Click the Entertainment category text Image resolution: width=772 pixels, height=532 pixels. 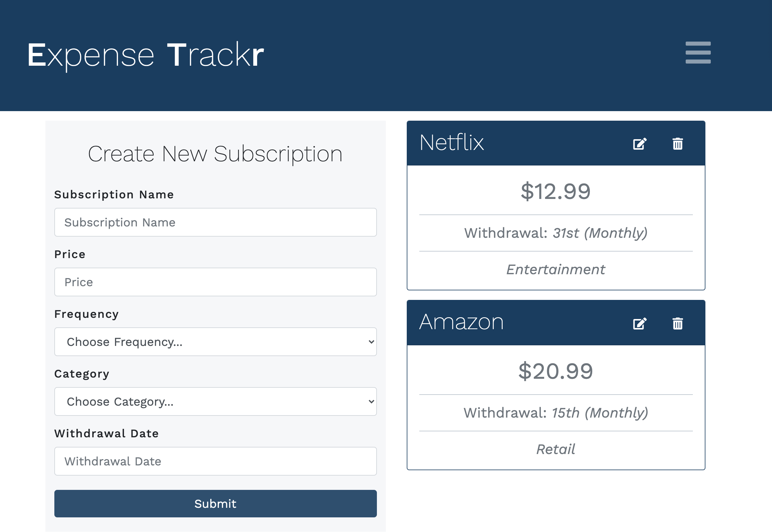coord(556,269)
